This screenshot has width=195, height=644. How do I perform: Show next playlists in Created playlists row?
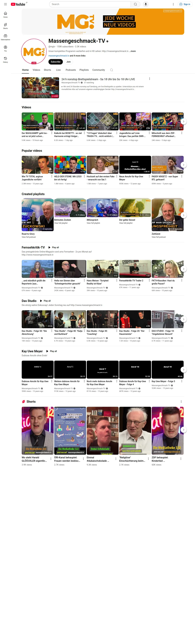point(183,215)
